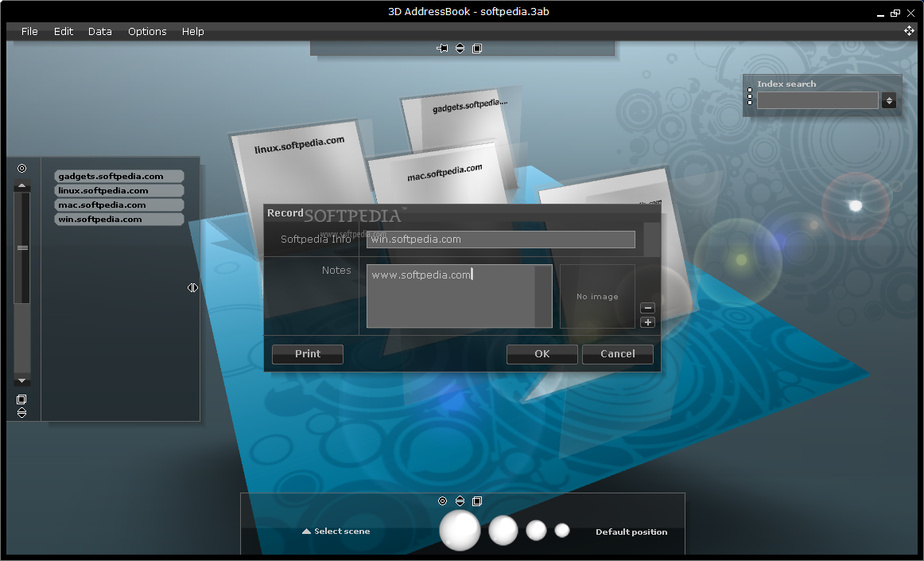Click the No image placeholder
The width and height of the screenshot is (924, 561).
[x=597, y=297]
